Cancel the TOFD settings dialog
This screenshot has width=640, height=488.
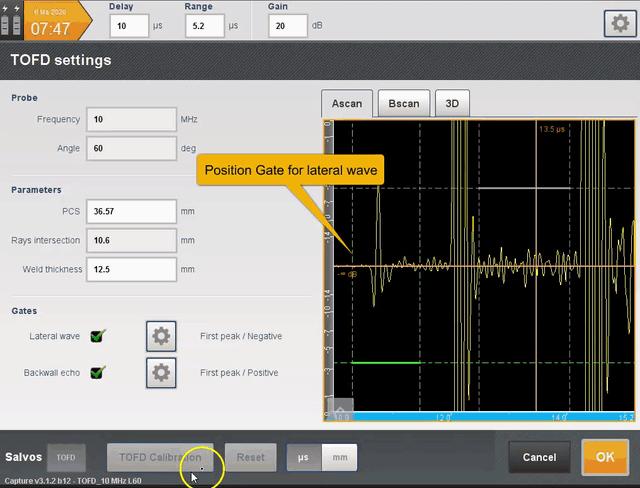tap(539, 457)
